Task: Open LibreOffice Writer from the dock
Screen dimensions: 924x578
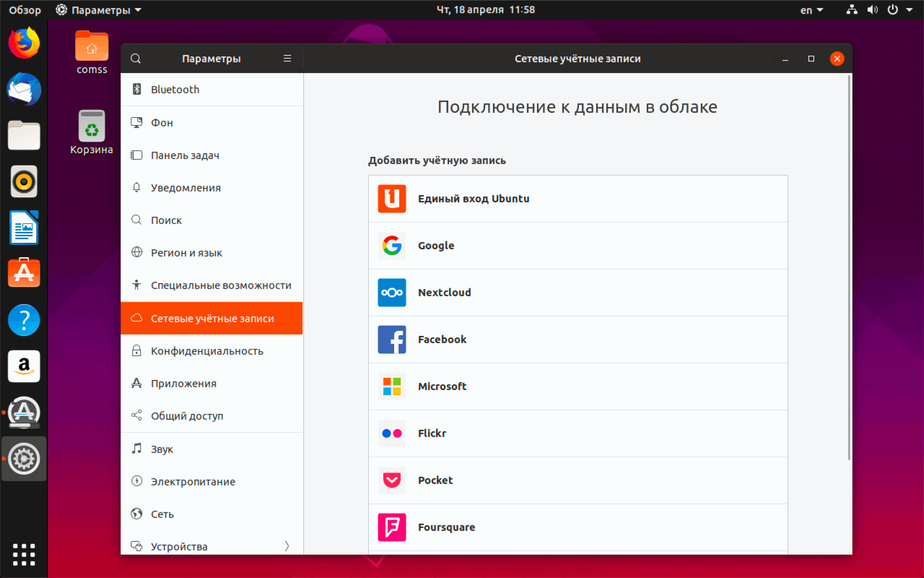Action: (24, 228)
